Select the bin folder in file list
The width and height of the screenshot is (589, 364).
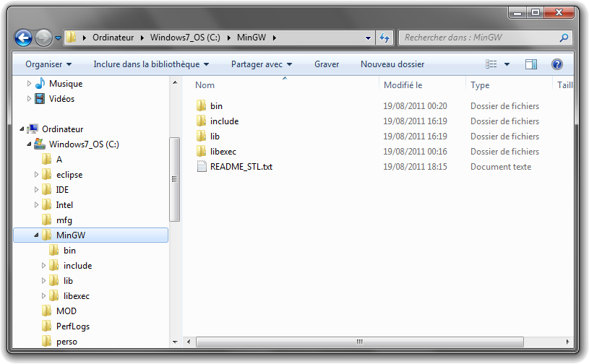(216, 106)
